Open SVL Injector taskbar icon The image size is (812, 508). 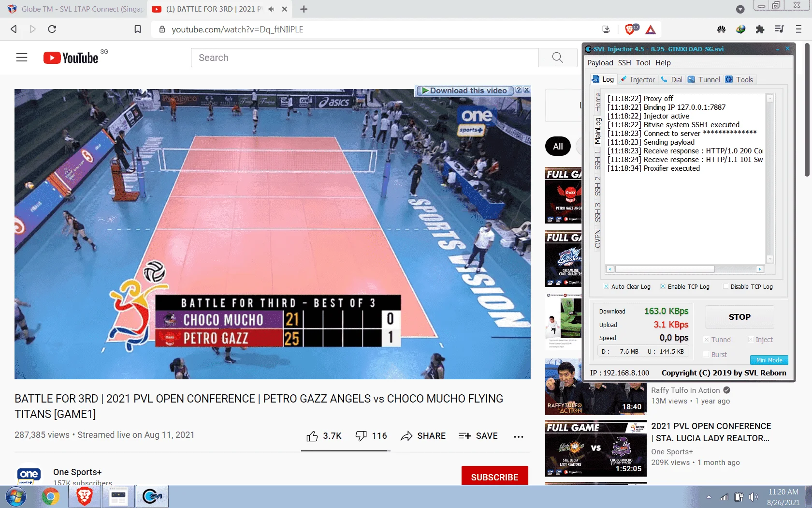(152, 496)
